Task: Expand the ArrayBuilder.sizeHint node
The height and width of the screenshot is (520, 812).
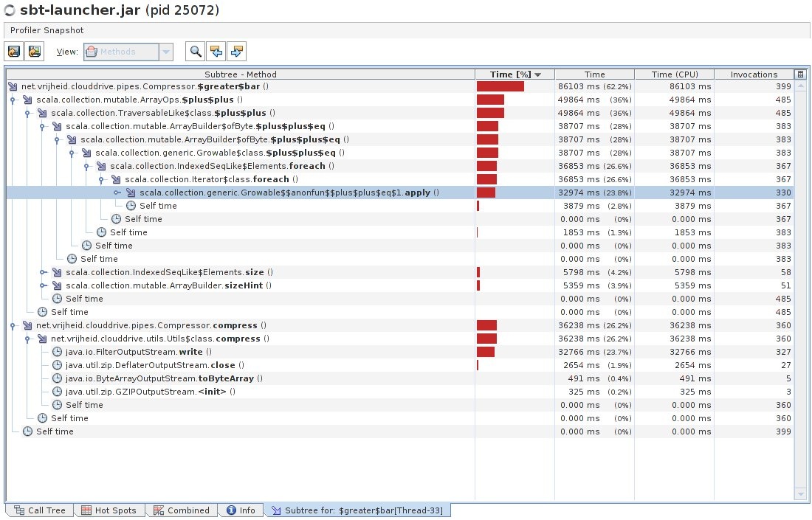Action: click(x=42, y=285)
